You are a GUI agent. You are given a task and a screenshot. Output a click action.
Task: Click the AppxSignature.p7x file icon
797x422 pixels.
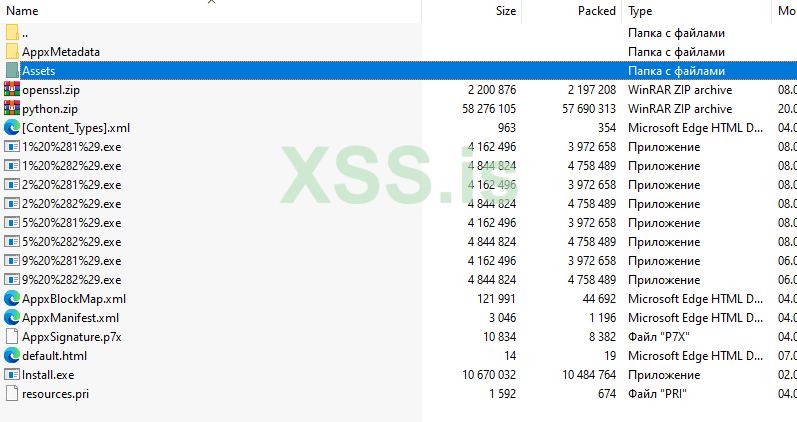[x=12, y=336]
